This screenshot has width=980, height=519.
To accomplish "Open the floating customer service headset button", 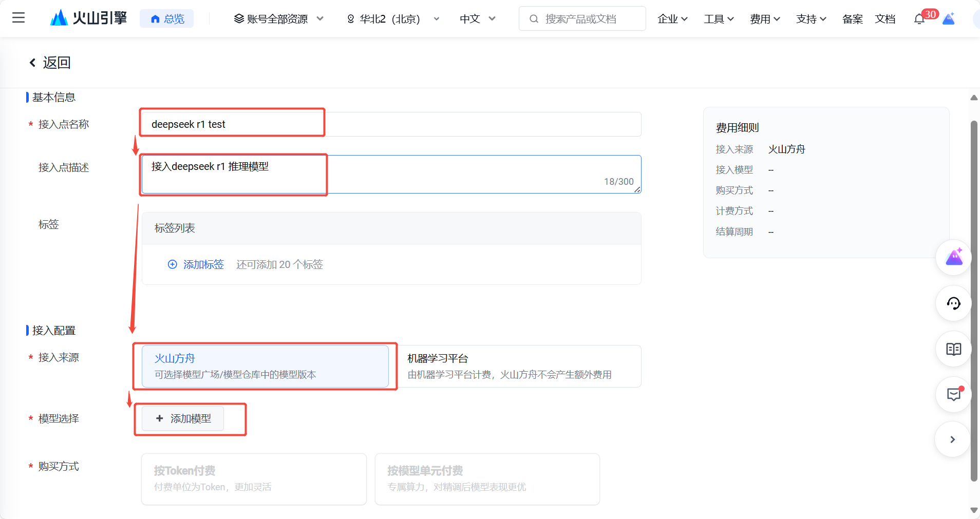I will [x=954, y=303].
